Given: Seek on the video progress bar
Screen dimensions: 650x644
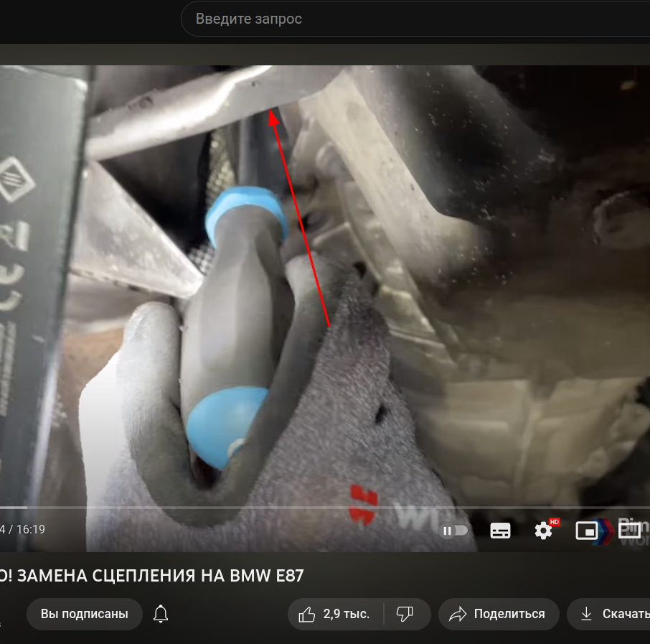Looking at the screenshot, I should click(325, 507).
